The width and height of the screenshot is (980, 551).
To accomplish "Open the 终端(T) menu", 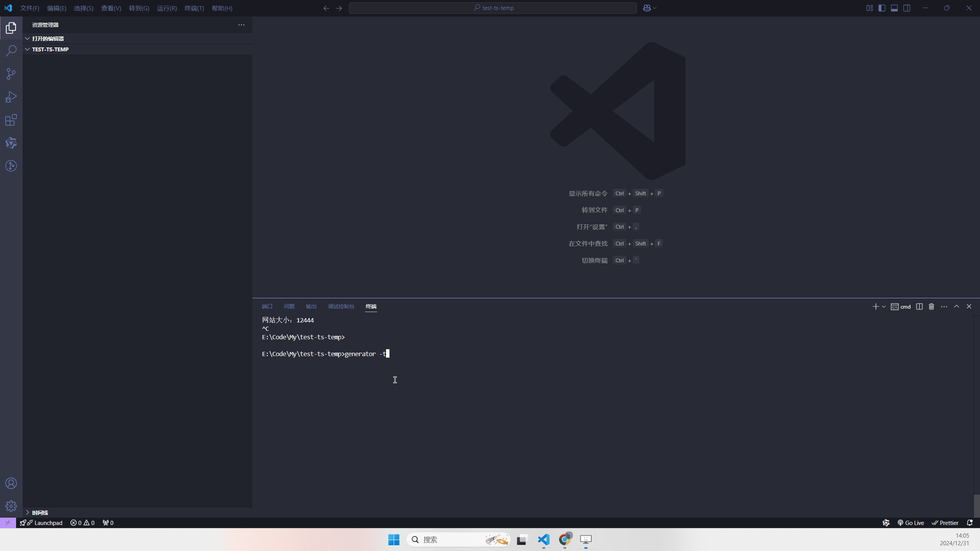I will (194, 8).
